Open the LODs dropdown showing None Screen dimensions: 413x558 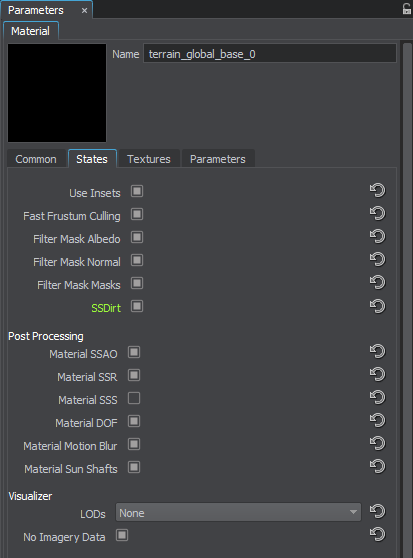point(238,512)
